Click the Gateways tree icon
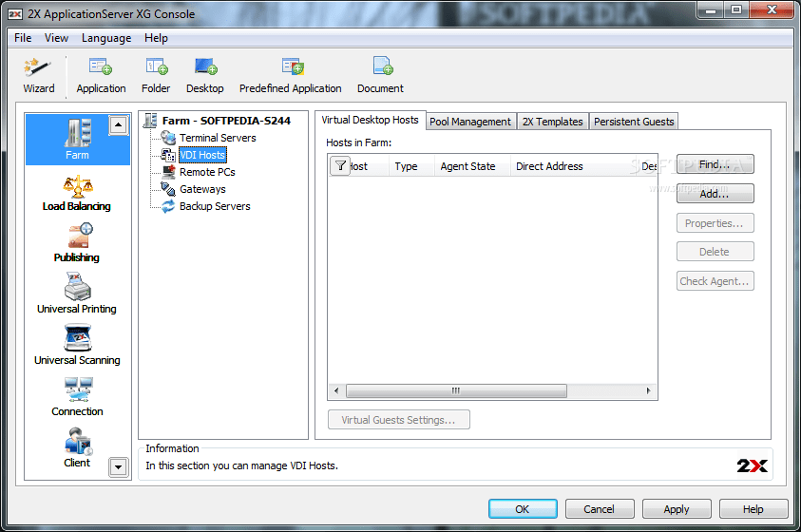Viewport: 801px width, 532px height. coord(168,189)
